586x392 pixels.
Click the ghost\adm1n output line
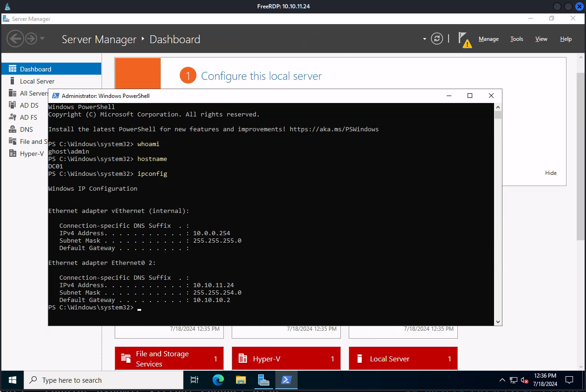point(69,151)
